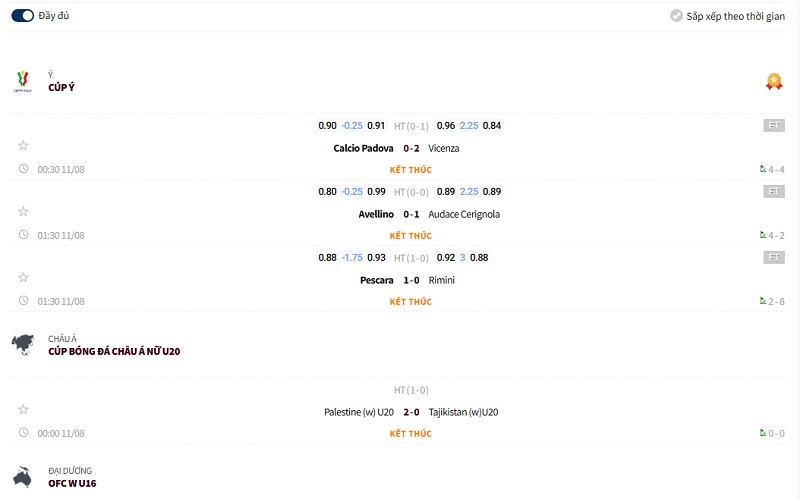Open Calcio Padova 0-2 Vicenza score details
Screen dimensions: 800x500
click(x=410, y=148)
